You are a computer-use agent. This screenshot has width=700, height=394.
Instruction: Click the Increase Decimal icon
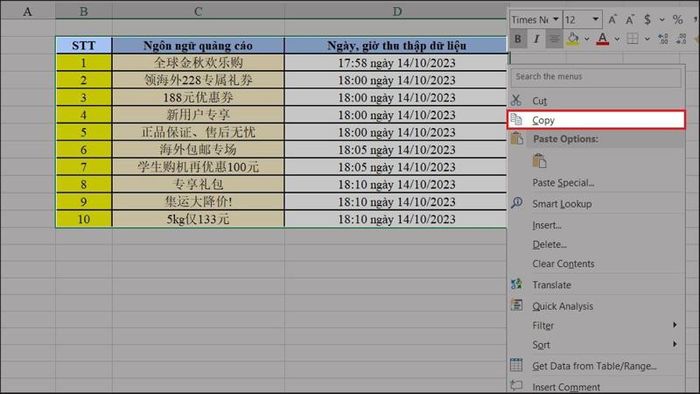coord(663,39)
